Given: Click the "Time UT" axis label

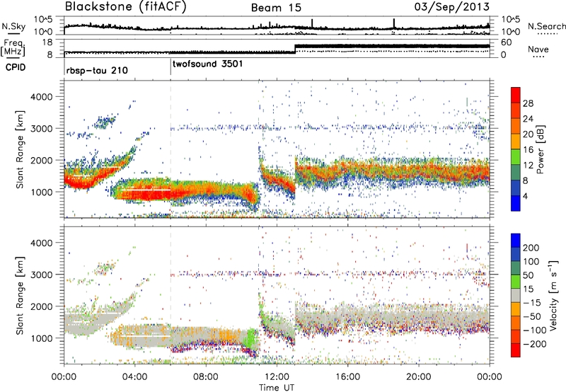Looking at the screenshot, I should point(277,387).
